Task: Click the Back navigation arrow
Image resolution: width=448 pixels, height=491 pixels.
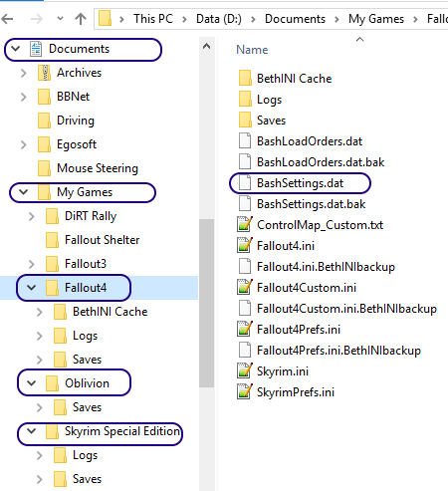Action: (x=7, y=19)
